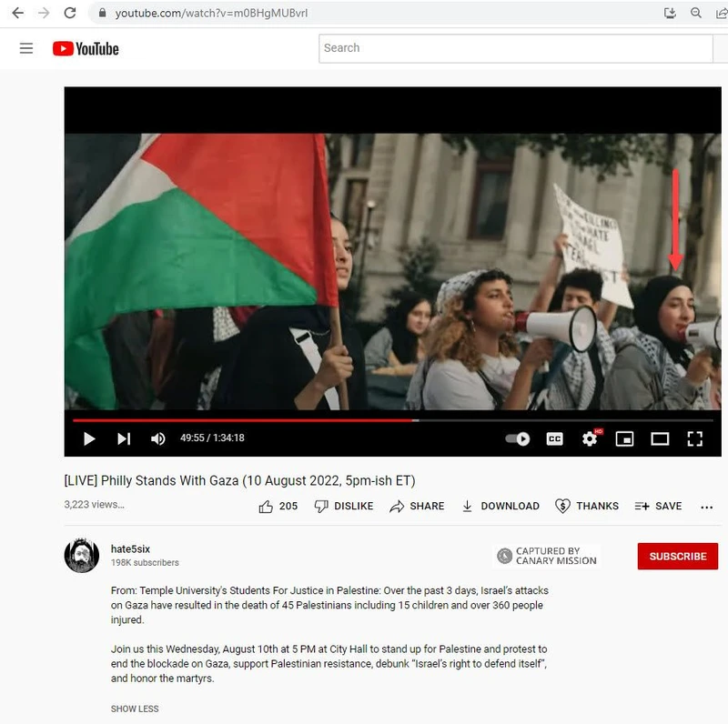Screen dimensions: 728x724
Task: Open the hamburger navigation menu
Action: click(x=26, y=48)
